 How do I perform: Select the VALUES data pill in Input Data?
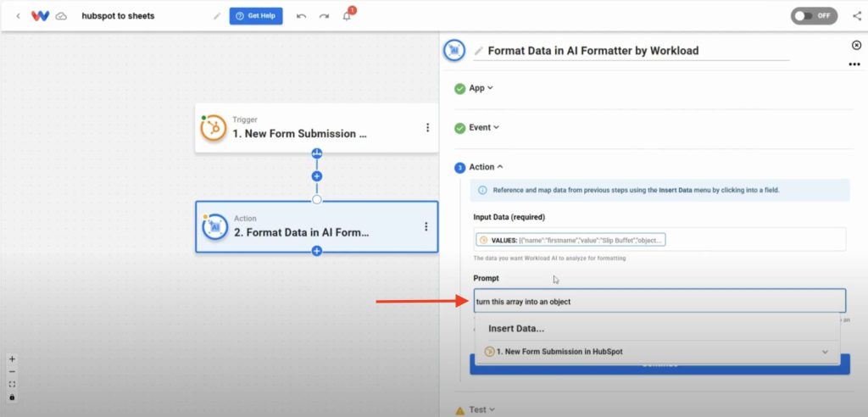tap(570, 241)
